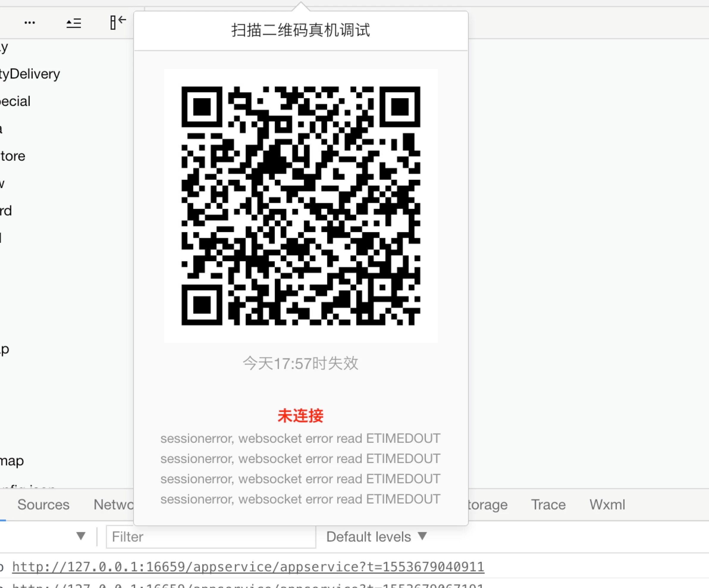Select the folder ending in 'tore'
Viewport: 709px width, 588px height.
13,156
